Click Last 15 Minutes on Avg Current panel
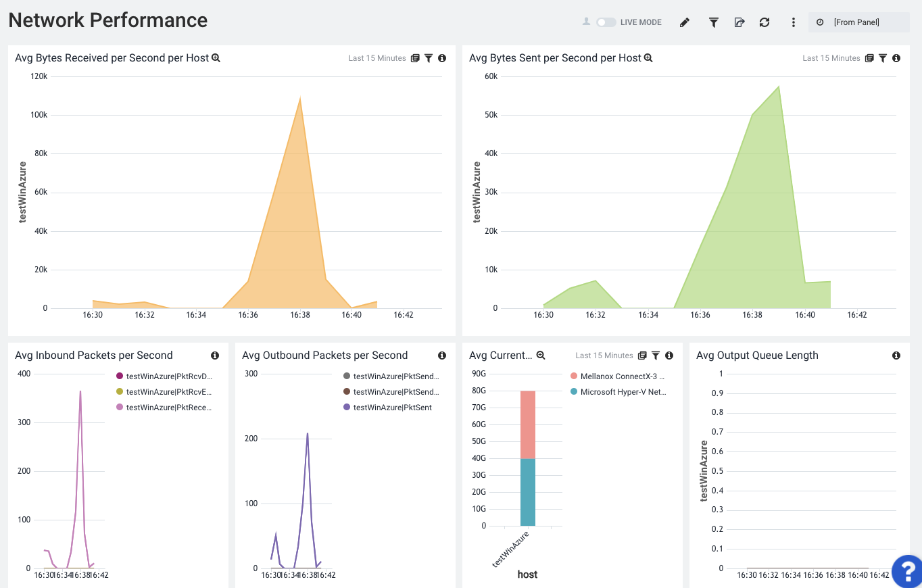922x588 pixels. click(x=604, y=356)
